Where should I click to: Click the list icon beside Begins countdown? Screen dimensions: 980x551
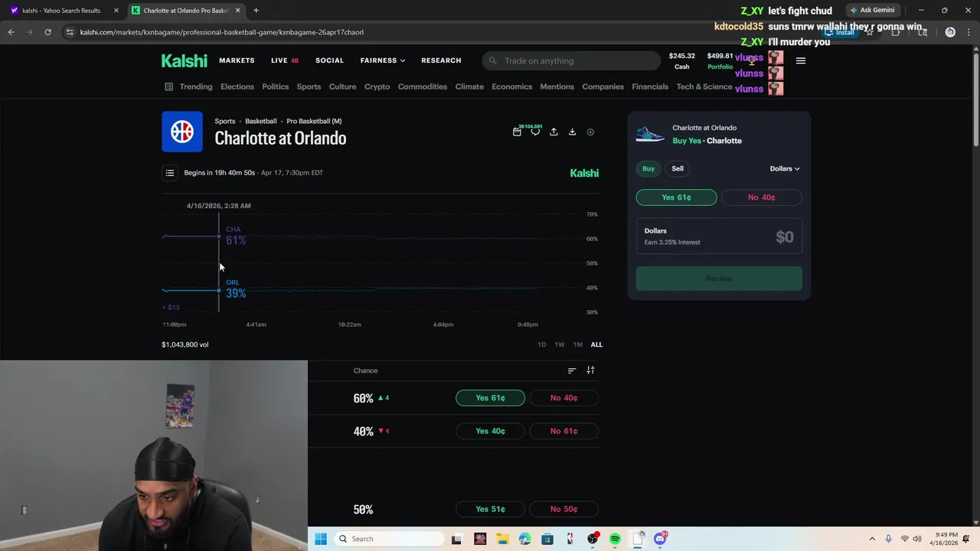(x=170, y=172)
